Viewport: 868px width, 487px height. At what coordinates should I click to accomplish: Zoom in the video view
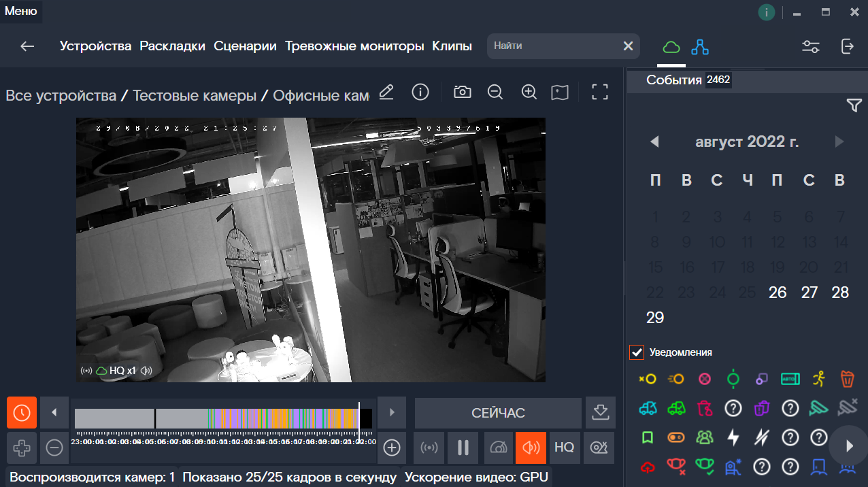pos(529,92)
